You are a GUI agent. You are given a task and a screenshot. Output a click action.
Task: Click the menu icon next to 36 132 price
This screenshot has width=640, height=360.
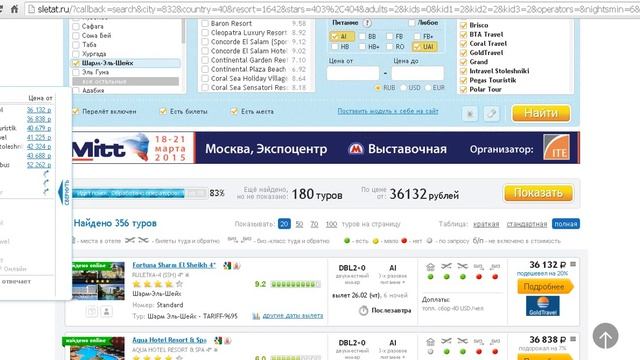point(573,264)
